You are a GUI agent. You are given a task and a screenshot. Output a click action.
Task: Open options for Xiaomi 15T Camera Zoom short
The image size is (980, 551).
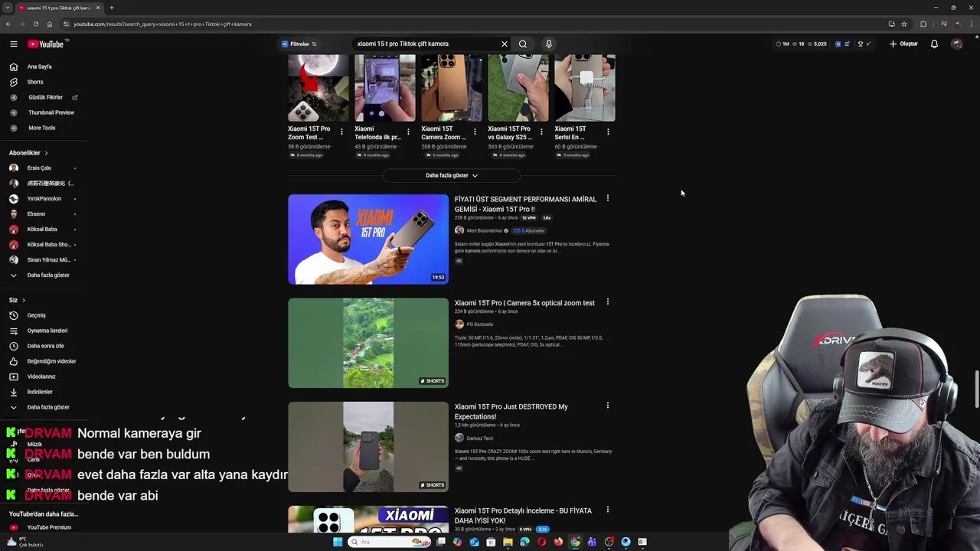475,132
